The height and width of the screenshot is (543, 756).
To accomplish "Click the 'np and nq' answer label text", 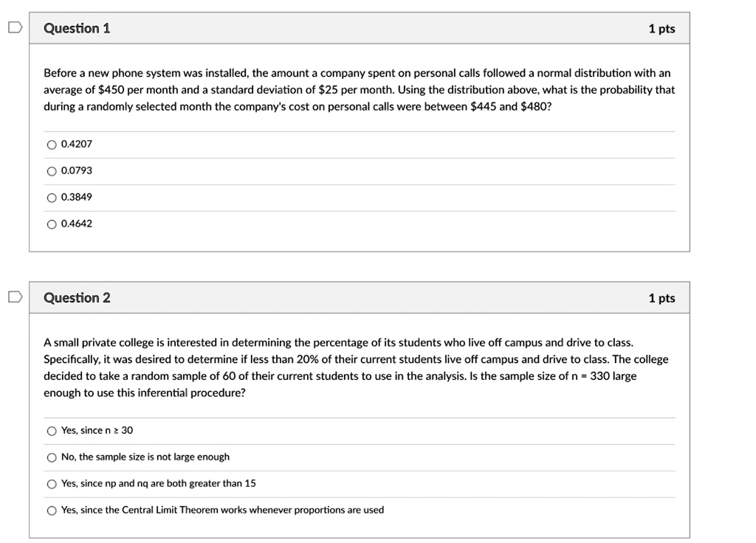I will point(159,483).
